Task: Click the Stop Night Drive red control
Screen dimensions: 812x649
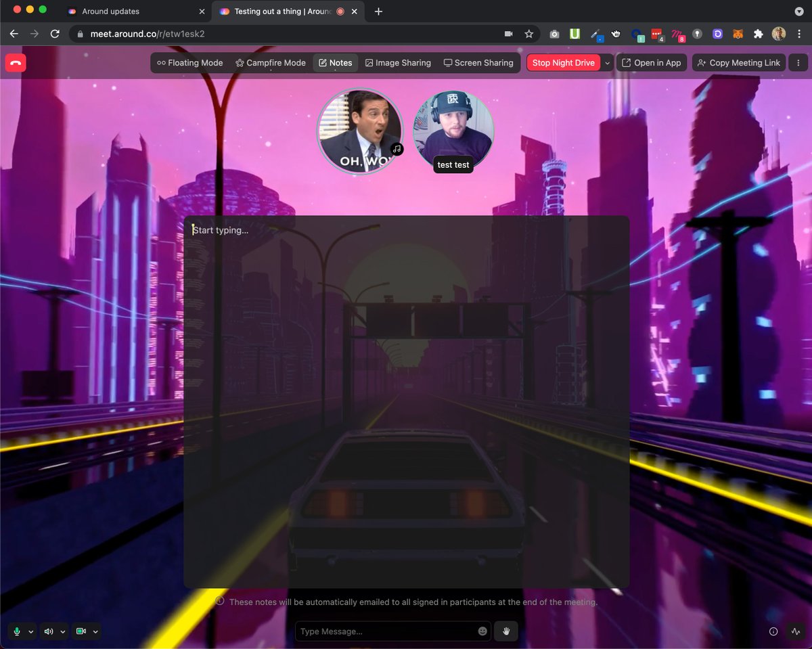Action: point(564,62)
